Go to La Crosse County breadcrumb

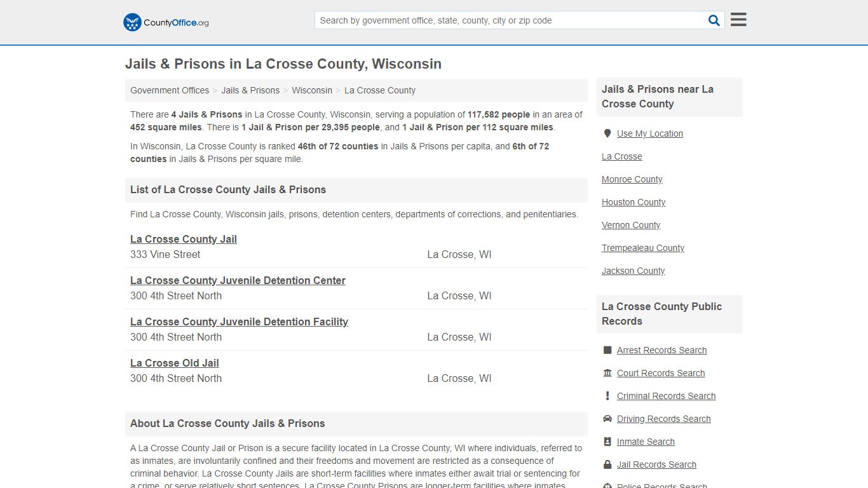(380, 90)
